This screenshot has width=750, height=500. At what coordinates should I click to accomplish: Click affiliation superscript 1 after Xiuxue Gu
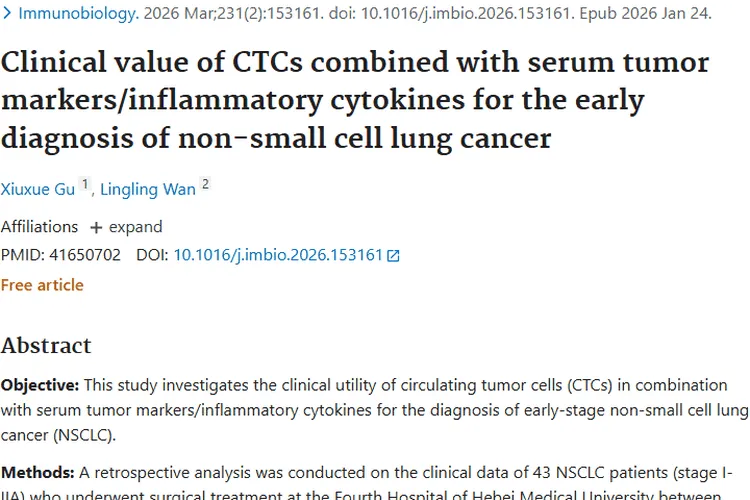point(86,185)
